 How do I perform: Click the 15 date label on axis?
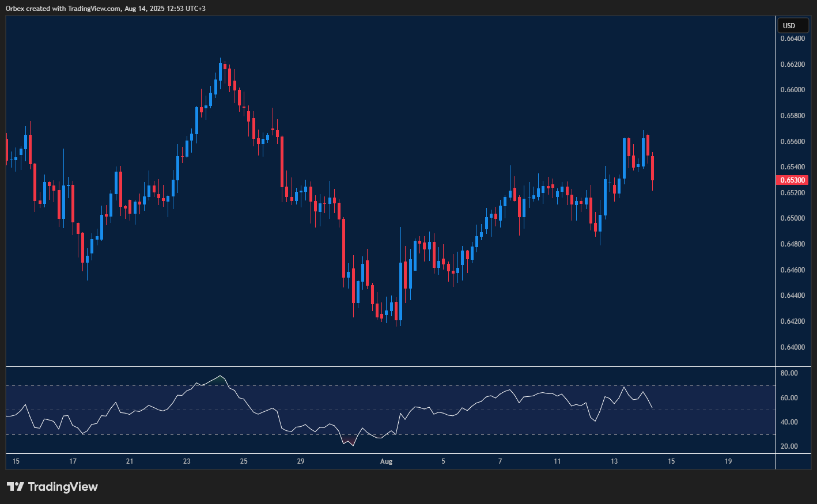[16, 461]
